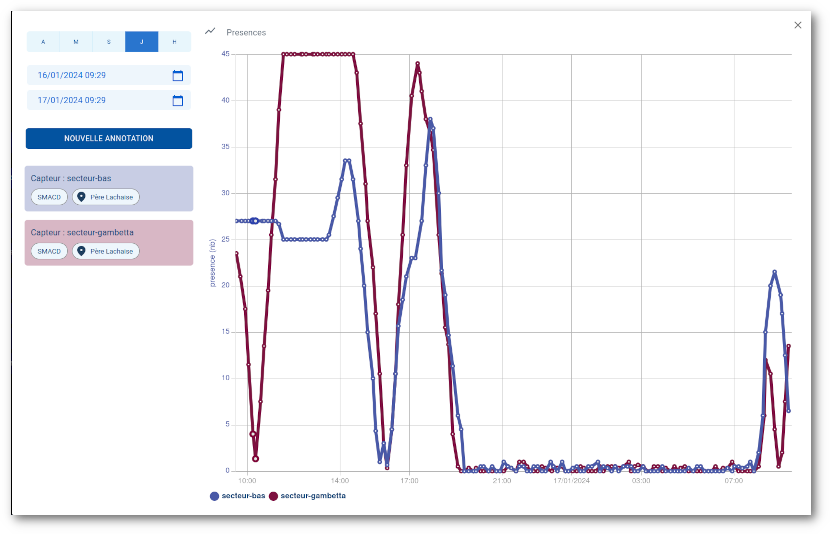Screen dimensions: 830x534
Task: Click location pin on secteur-gambetta Père Lachaise chip
Action: pos(81,251)
